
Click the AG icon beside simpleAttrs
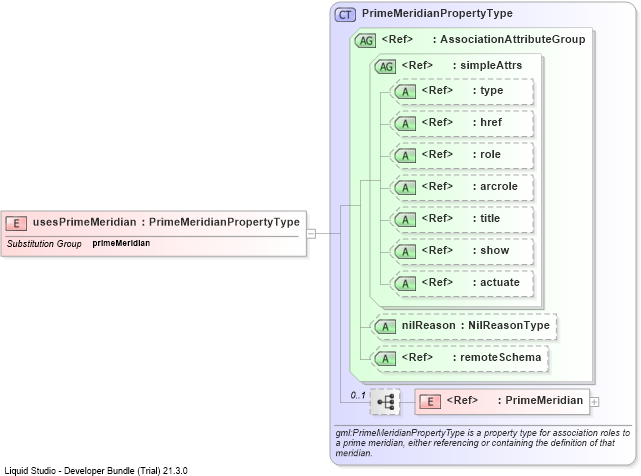point(385,66)
